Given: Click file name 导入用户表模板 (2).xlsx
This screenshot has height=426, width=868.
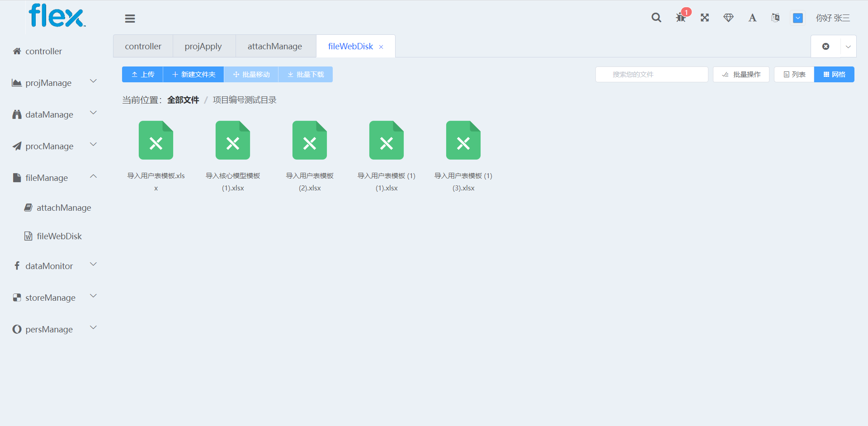Looking at the screenshot, I should [310, 182].
